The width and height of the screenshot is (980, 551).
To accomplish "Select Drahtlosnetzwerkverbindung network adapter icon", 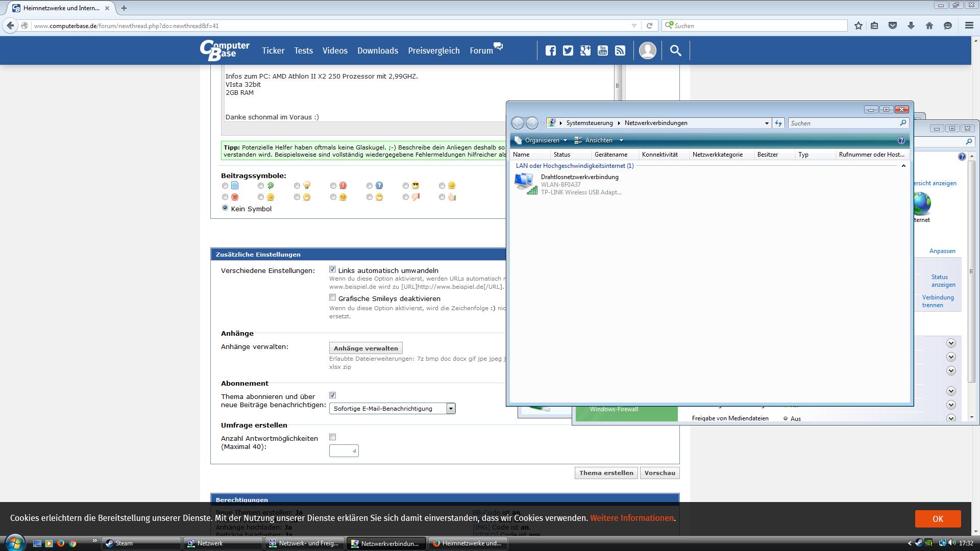I will tap(525, 184).
